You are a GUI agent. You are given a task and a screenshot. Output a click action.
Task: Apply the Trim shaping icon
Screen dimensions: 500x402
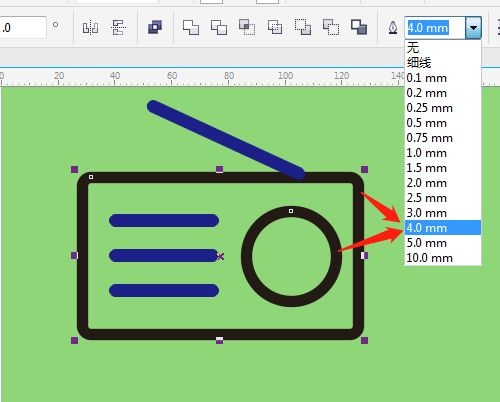click(x=219, y=27)
